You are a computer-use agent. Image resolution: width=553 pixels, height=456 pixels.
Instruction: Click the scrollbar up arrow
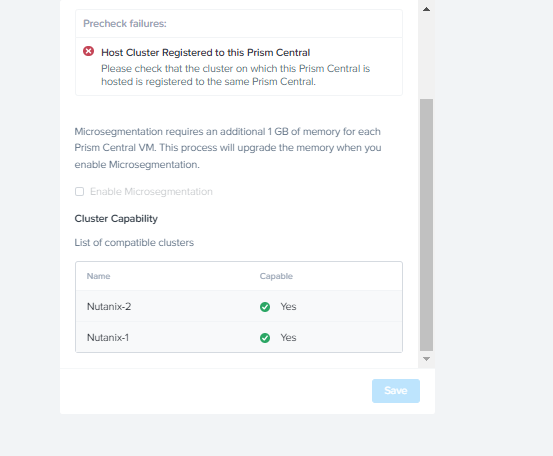click(426, 9)
